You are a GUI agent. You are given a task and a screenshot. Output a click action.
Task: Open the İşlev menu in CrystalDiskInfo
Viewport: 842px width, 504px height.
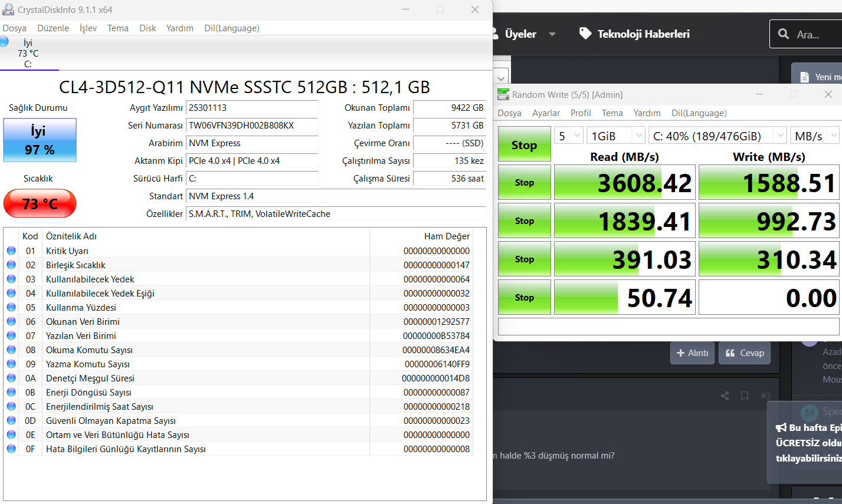point(88,28)
